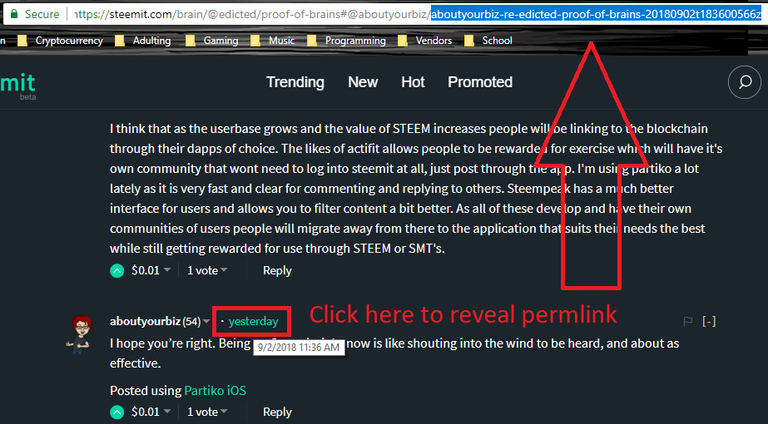This screenshot has height=424, width=768.
Task: Click the Steemit logo
Action: click(x=18, y=85)
